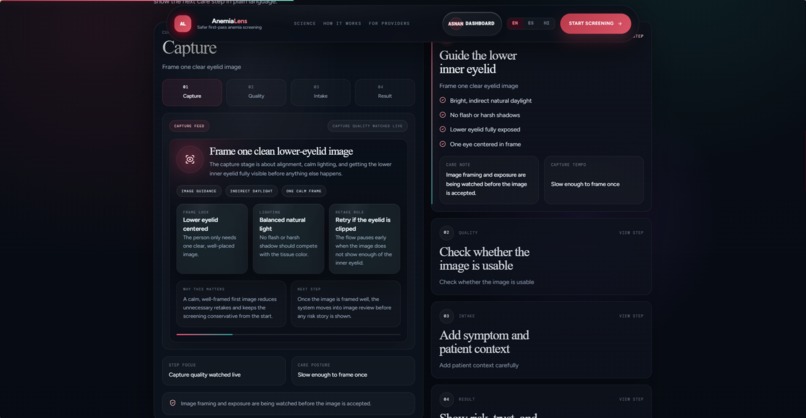The width and height of the screenshot is (806, 418).
Task: Click View Step on the Intake card
Action: [631, 316]
